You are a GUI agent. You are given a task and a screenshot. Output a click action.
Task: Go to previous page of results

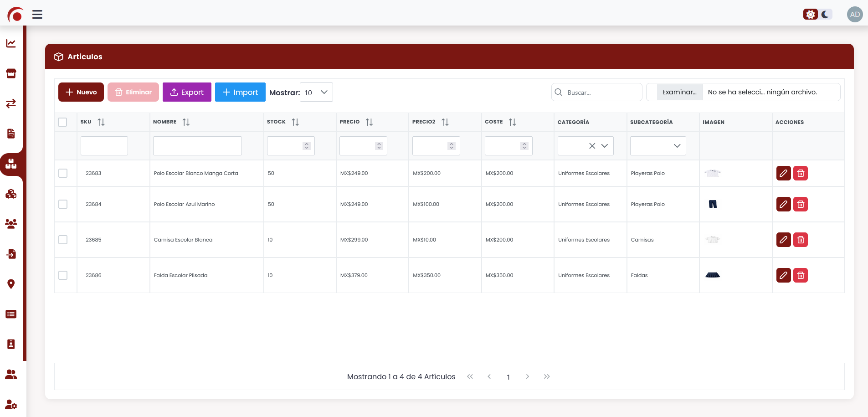coord(489,376)
